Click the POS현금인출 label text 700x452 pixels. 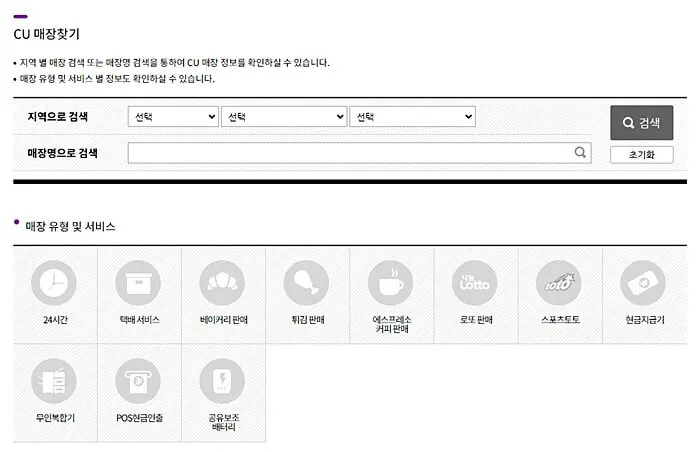pyautogui.click(x=139, y=418)
